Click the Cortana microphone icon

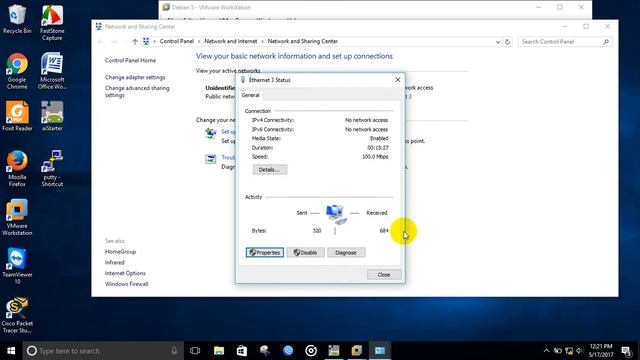click(x=174, y=351)
